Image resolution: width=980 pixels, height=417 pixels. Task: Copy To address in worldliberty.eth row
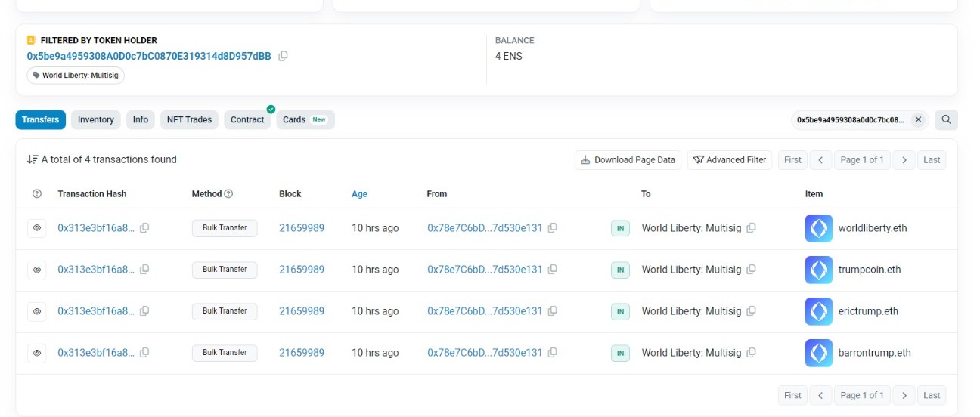pyautogui.click(x=752, y=228)
